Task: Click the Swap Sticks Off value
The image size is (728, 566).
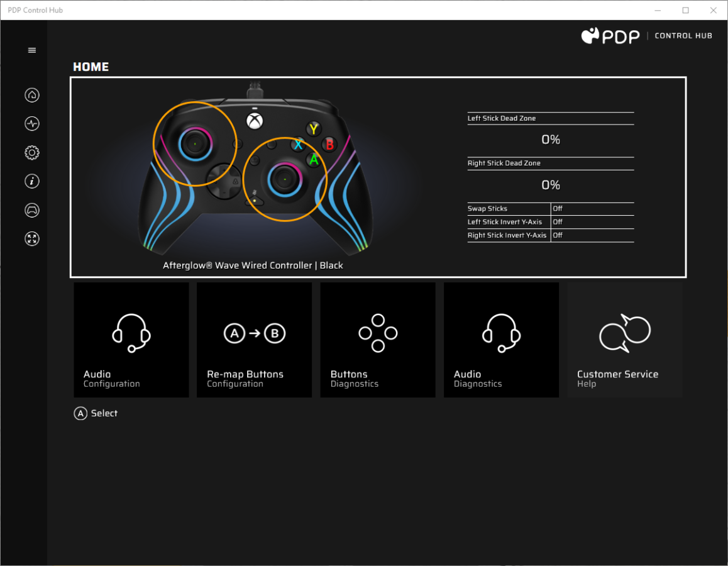Action: coord(558,209)
